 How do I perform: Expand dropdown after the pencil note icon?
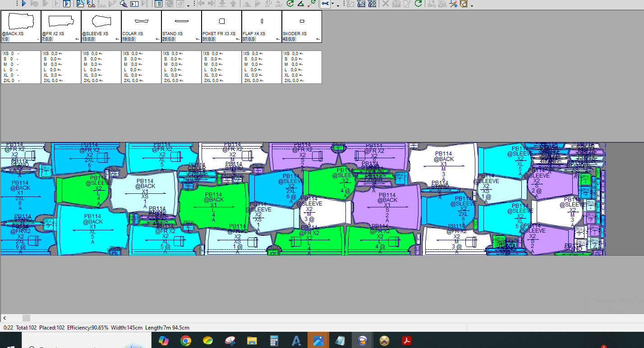[472, 5]
